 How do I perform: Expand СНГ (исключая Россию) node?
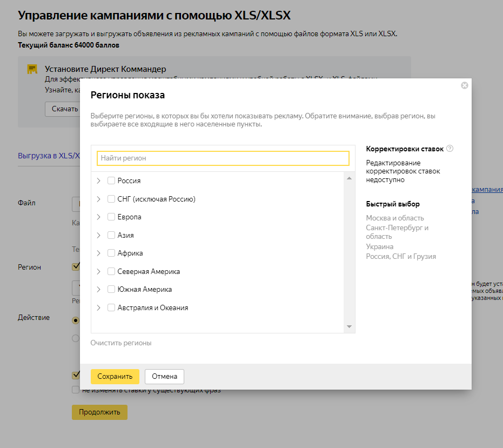[98, 199]
